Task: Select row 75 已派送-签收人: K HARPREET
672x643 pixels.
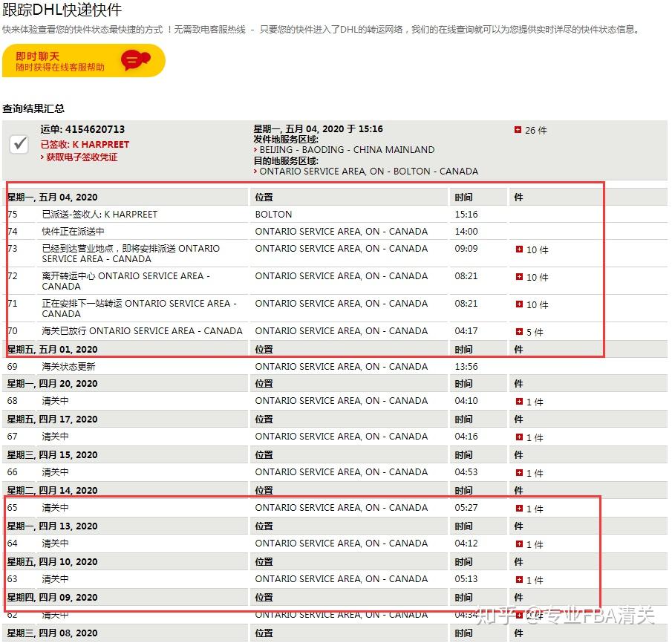Action: pyautogui.click(x=100, y=214)
